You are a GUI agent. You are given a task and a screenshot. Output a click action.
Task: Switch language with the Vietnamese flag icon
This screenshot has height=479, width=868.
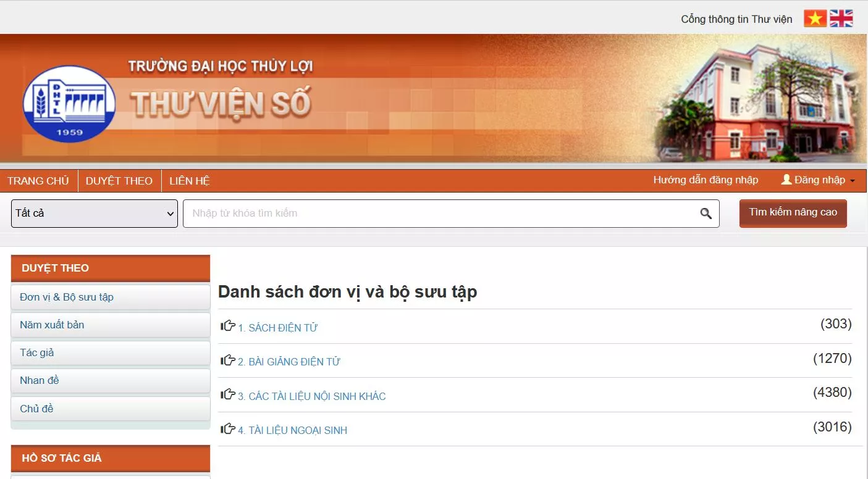(815, 19)
